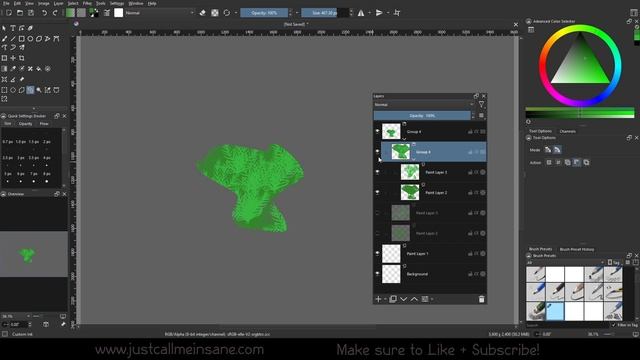Screen dimensions: 640x360
Task: Open the Filter menu
Action: coord(87,3)
